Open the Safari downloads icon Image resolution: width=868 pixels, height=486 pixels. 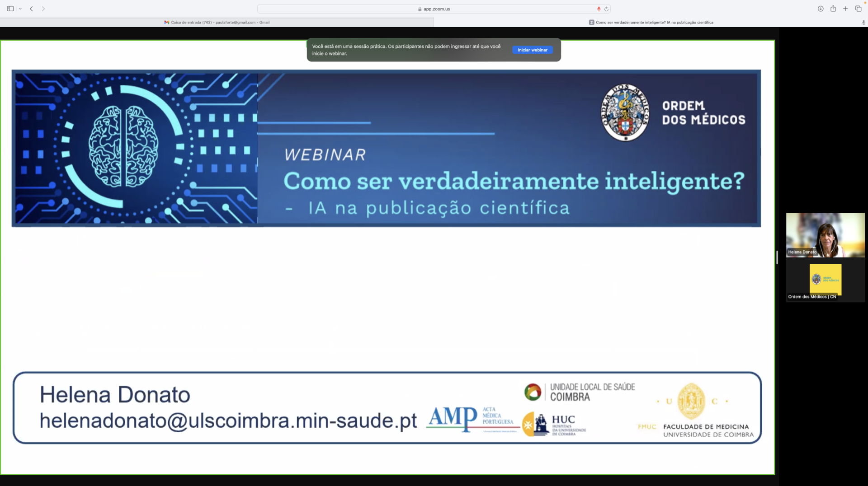[821, 9]
